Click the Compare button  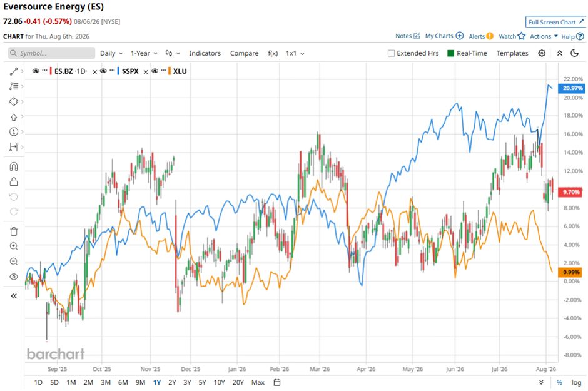[244, 53]
